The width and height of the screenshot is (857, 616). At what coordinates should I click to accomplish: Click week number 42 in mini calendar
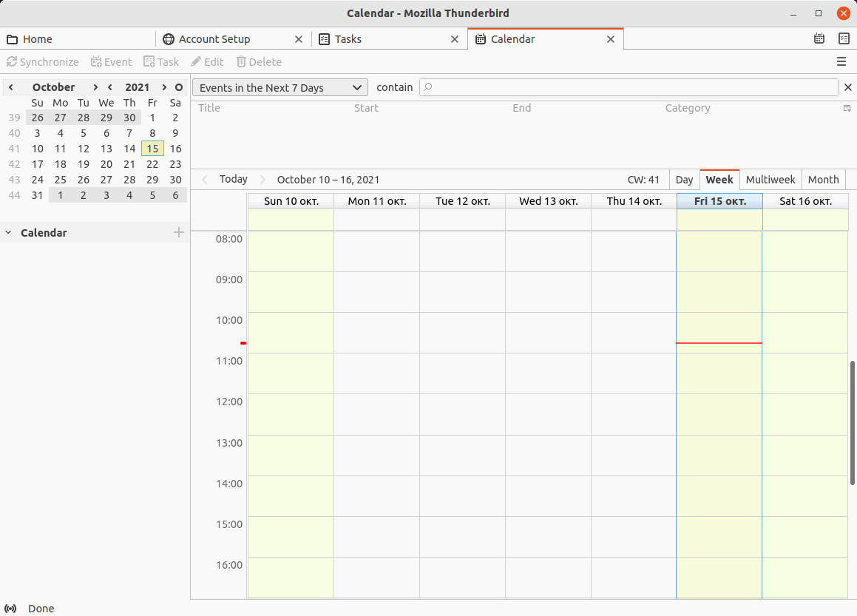(x=14, y=164)
